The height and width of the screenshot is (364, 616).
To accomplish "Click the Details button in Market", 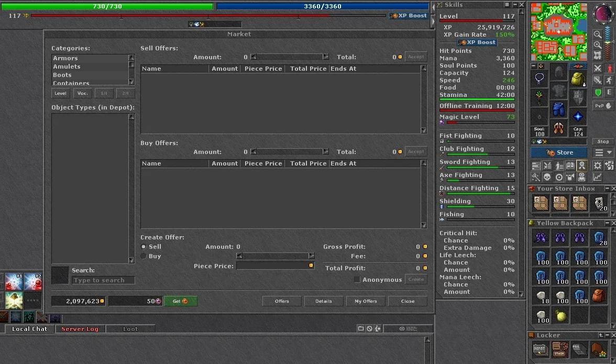I will (x=324, y=301).
